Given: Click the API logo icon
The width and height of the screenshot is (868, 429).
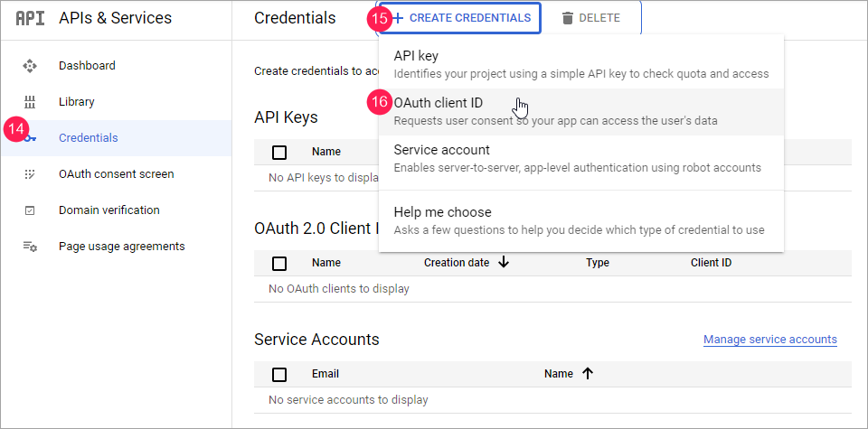Looking at the screenshot, I should pyautogui.click(x=30, y=18).
